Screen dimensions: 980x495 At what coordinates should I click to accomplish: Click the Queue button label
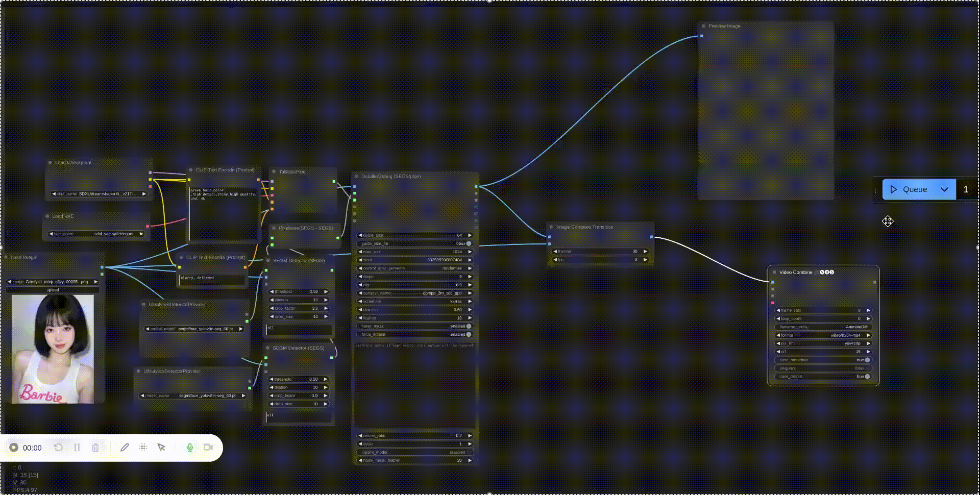[x=915, y=189]
